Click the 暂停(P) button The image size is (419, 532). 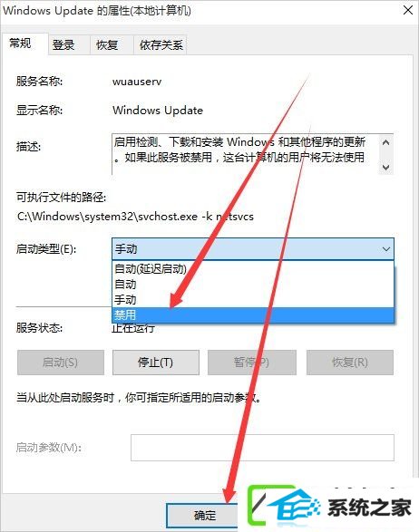(x=252, y=363)
